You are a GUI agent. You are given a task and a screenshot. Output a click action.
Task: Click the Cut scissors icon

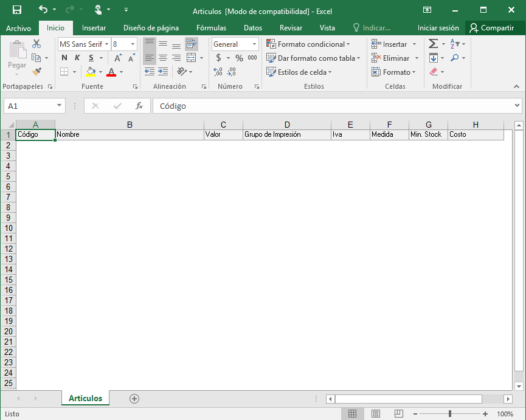point(36,44)
